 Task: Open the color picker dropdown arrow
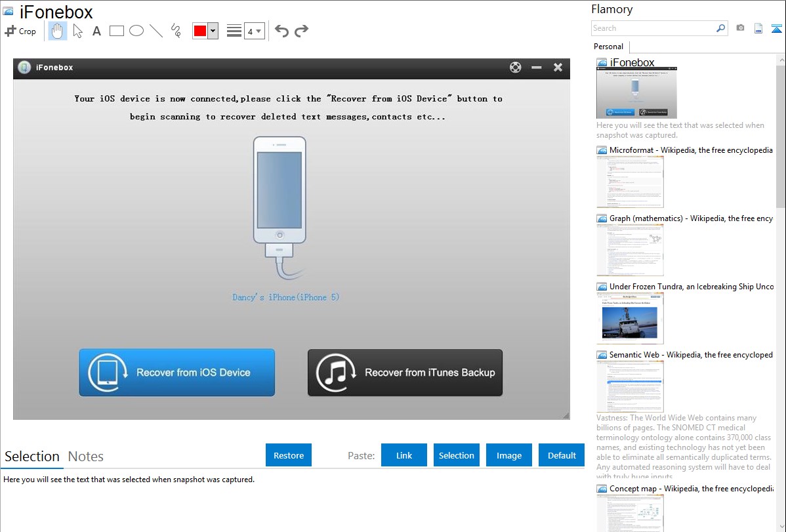point(213,31)
